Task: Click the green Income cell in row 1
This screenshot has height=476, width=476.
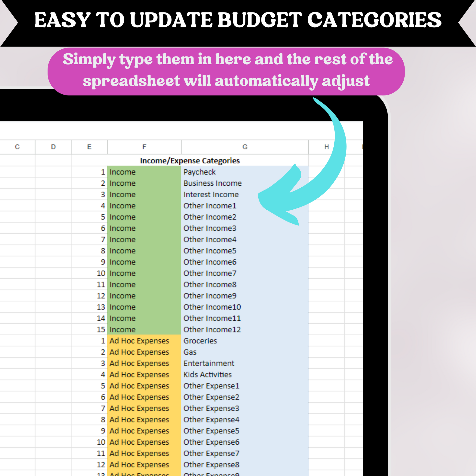Action: click(x=144, y=172)
